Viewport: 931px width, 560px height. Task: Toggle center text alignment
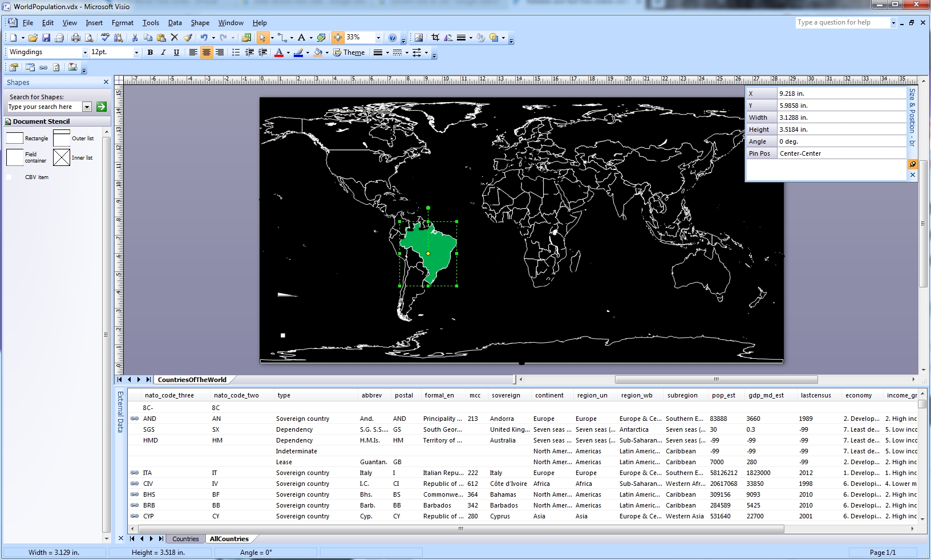207,52
